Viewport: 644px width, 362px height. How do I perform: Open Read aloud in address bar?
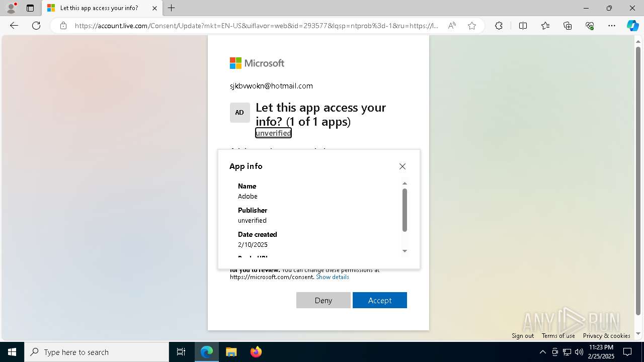click(x=452, y=26)
